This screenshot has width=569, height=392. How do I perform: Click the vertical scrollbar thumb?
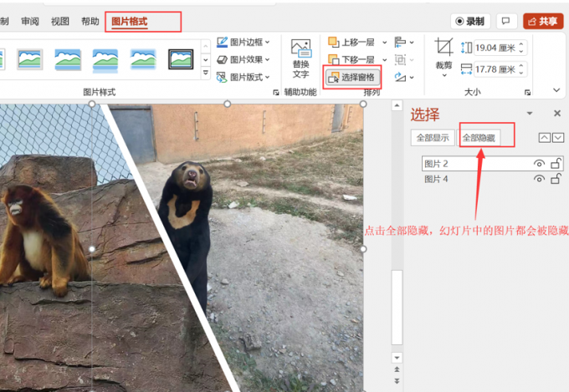pyautogui.click(x=397, y=307)
